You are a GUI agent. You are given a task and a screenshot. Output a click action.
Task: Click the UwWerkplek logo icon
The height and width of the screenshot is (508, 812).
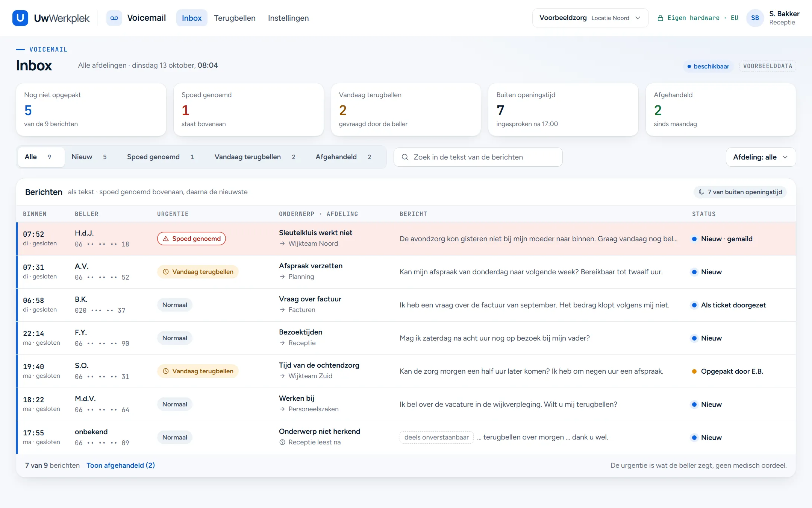pyautogui.click(x=20, y=18)
